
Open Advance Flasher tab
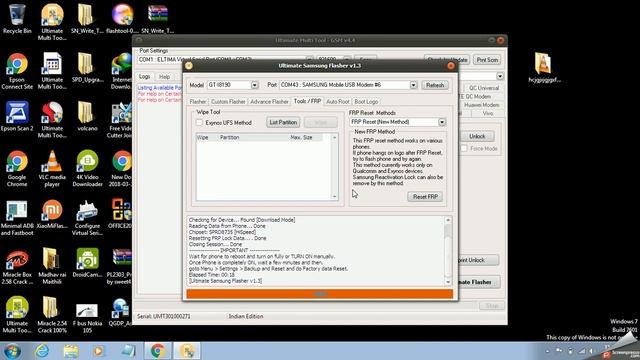click(x=269, y=102)
